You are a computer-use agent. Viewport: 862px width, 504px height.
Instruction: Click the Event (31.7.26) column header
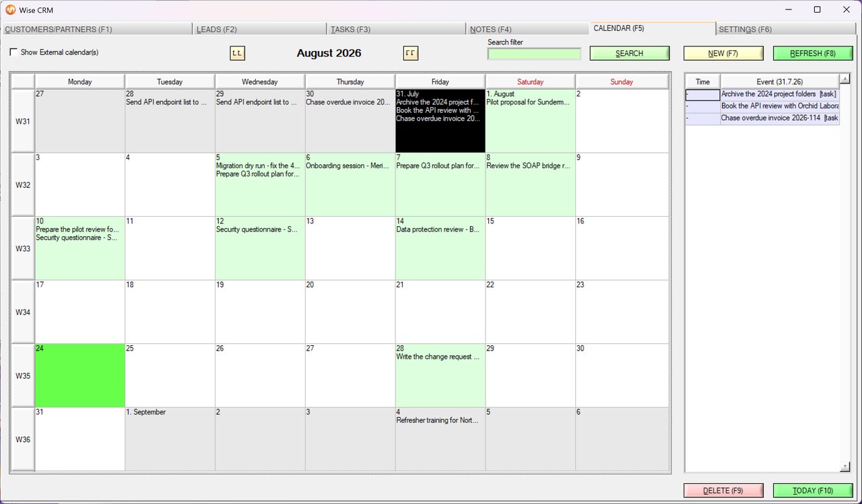(779, 81)
